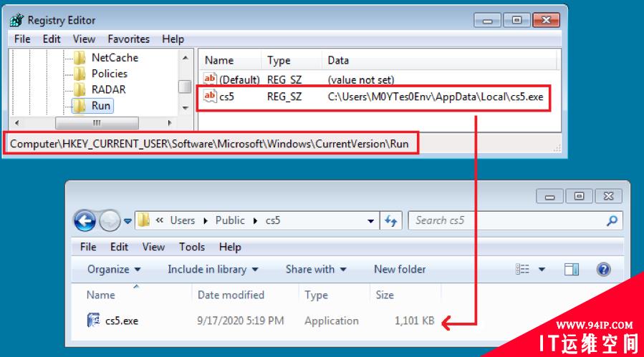Click the tree pane horizontal scroll thumb
The width and height of the screenshot is (644, 357).
click(97, 122)
